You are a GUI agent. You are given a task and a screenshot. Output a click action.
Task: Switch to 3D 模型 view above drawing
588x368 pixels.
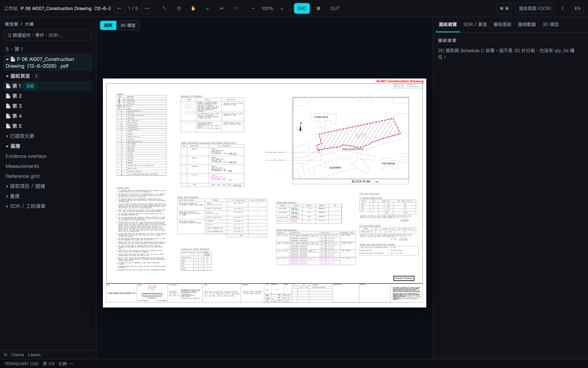coord(128,25)
